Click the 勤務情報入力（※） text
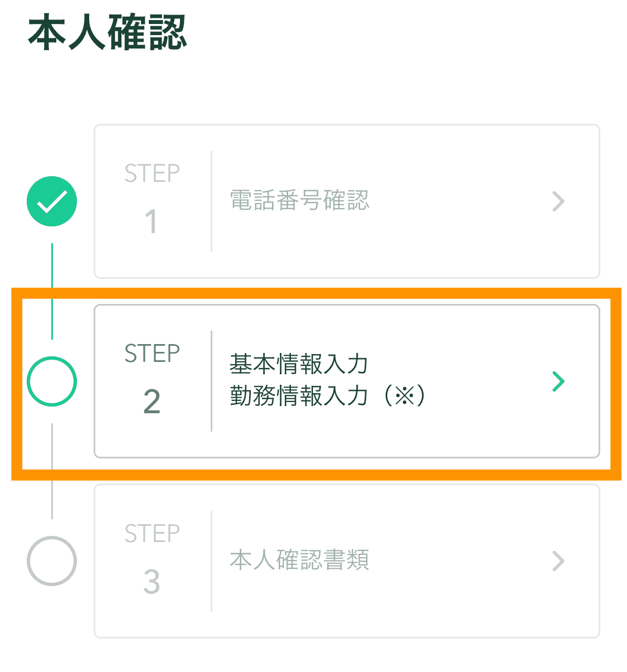This screenshot has height=672, width=627. tap(327, 397)
